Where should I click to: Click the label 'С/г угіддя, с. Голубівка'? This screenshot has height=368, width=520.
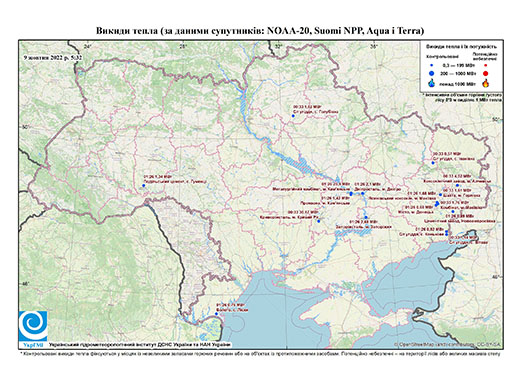point(316,112)
